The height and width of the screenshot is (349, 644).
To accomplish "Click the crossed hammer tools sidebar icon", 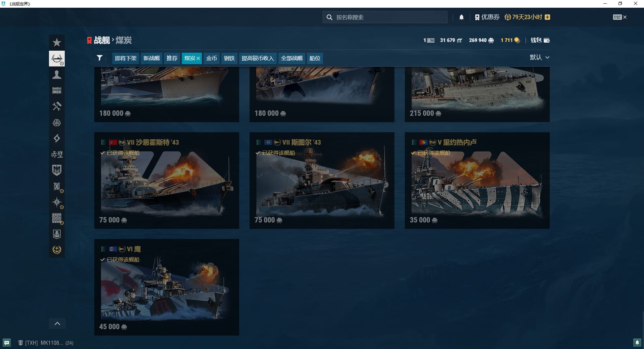I will (x=57, y=106).
